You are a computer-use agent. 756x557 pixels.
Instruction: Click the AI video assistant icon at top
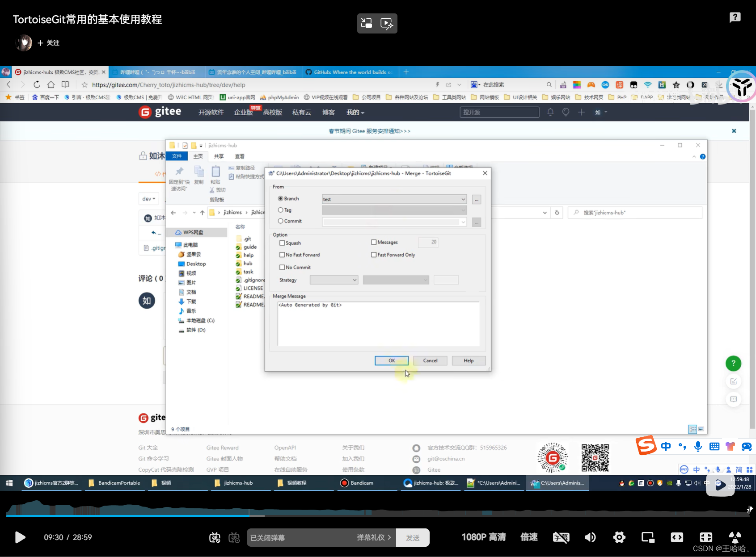387,23
